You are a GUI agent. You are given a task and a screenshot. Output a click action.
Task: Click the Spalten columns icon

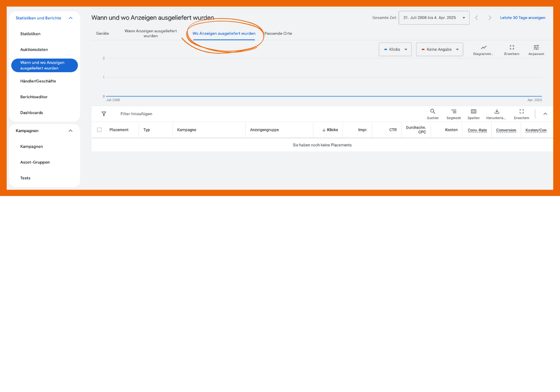[x=473, y=112]
